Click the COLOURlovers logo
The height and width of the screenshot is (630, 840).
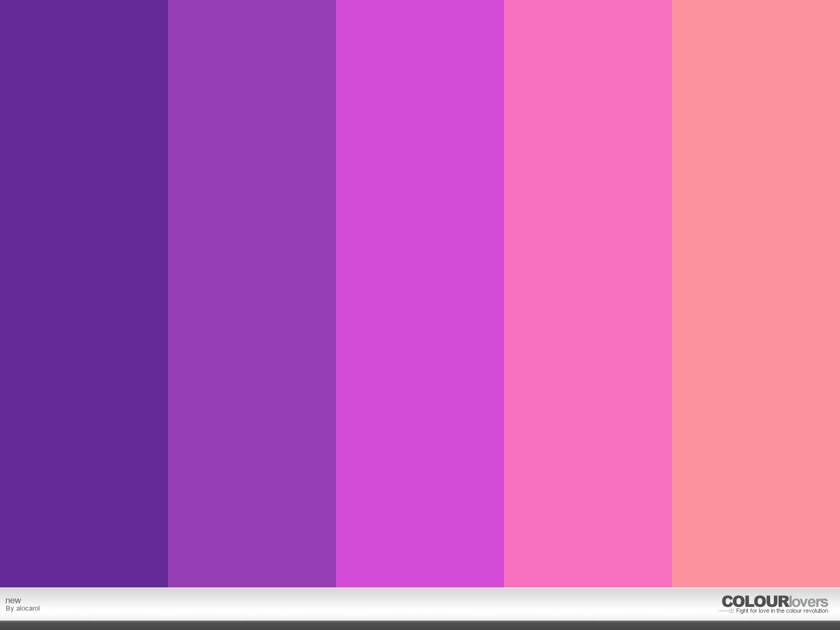click(x=775, y=602)
